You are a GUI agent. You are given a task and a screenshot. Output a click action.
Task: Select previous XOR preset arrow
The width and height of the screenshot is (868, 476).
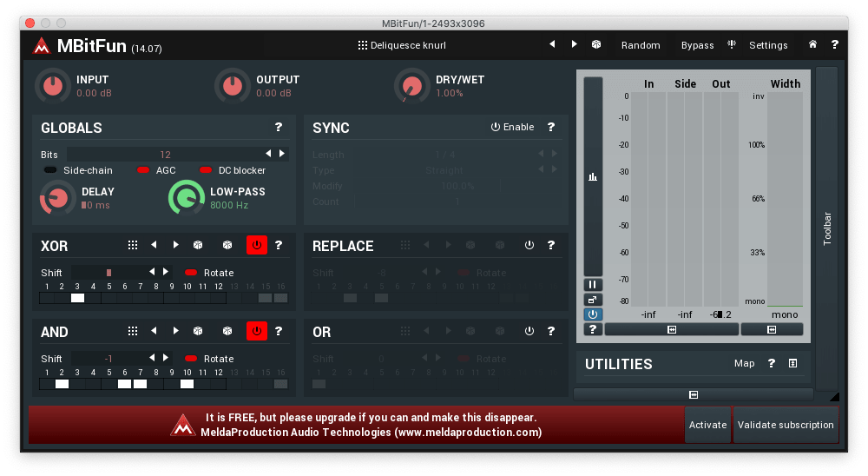tap(154, 245)
